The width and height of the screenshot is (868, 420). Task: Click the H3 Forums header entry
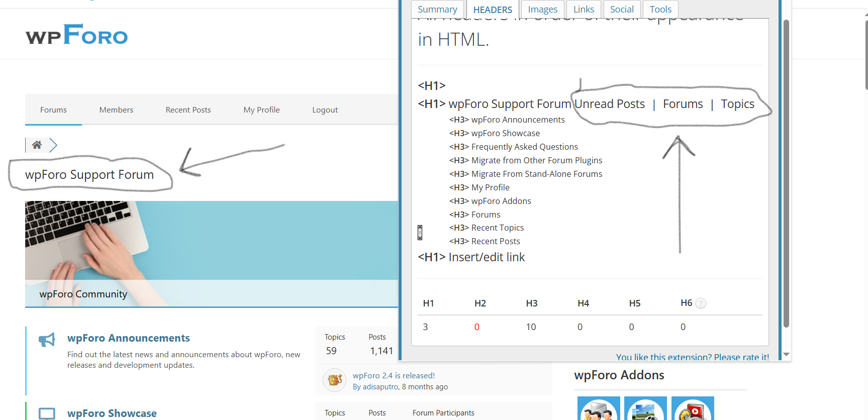click(x=475, y=215)
